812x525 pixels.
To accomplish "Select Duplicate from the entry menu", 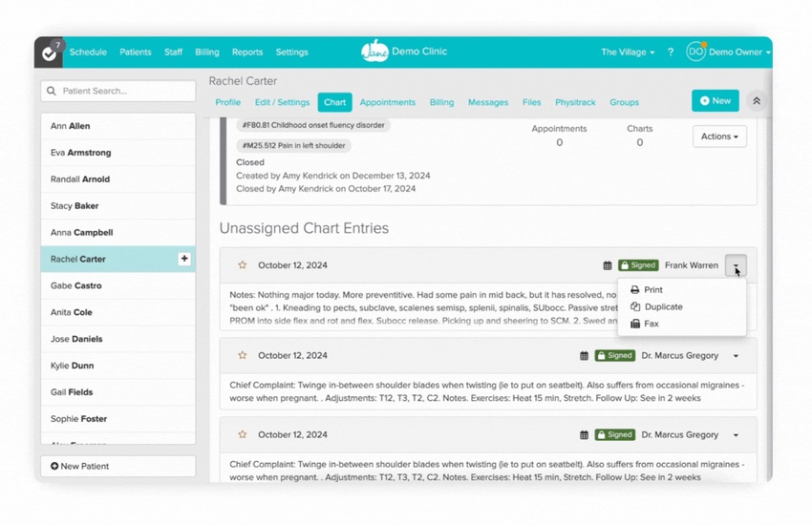I will 662,307.
